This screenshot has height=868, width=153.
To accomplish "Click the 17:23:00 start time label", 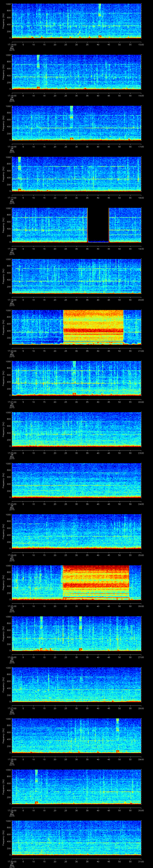I will [12, 504].
